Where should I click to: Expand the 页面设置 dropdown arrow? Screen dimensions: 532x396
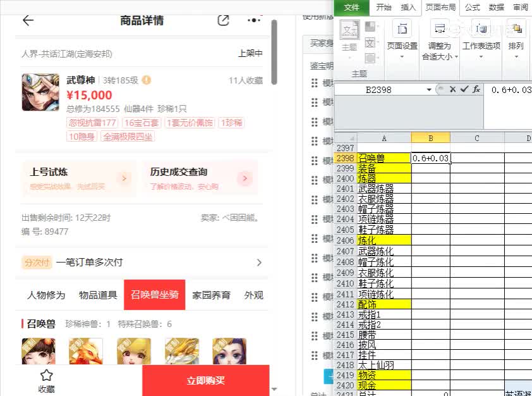coord(402,57)
